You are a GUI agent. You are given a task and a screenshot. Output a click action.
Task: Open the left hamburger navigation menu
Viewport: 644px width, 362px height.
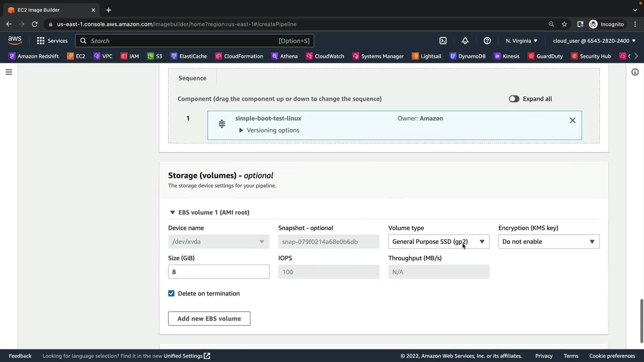(9, 72)
